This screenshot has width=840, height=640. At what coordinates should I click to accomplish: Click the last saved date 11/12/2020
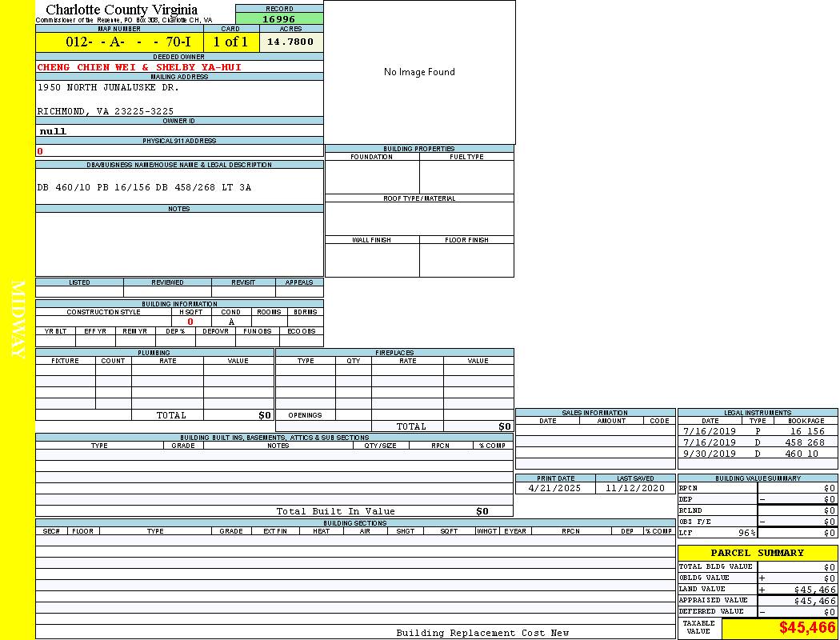point(634,488)
